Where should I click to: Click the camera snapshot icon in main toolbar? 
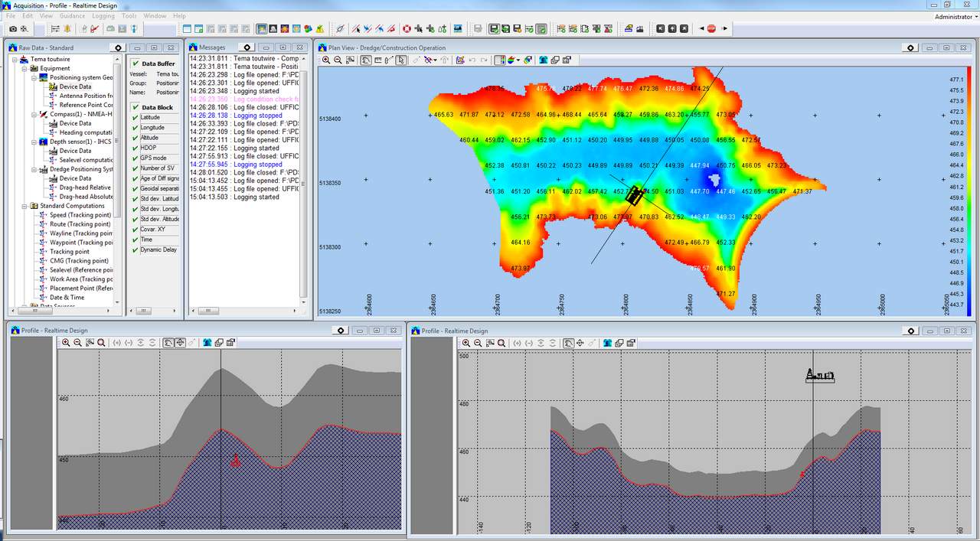(13, 29)
